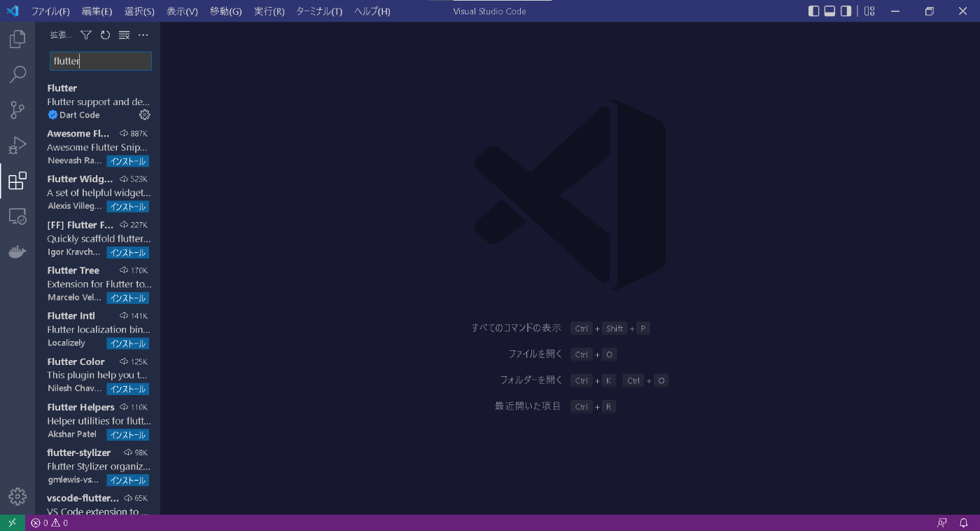Toggle the primary side bar layout icon
This screenshot has width=980, height=531.
point(813,11)
